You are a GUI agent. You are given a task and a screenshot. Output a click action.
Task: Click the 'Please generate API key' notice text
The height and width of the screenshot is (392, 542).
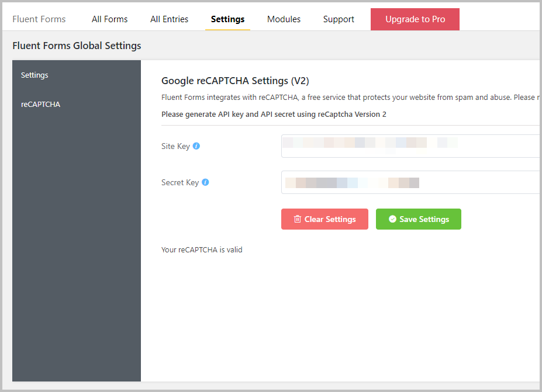274,115
